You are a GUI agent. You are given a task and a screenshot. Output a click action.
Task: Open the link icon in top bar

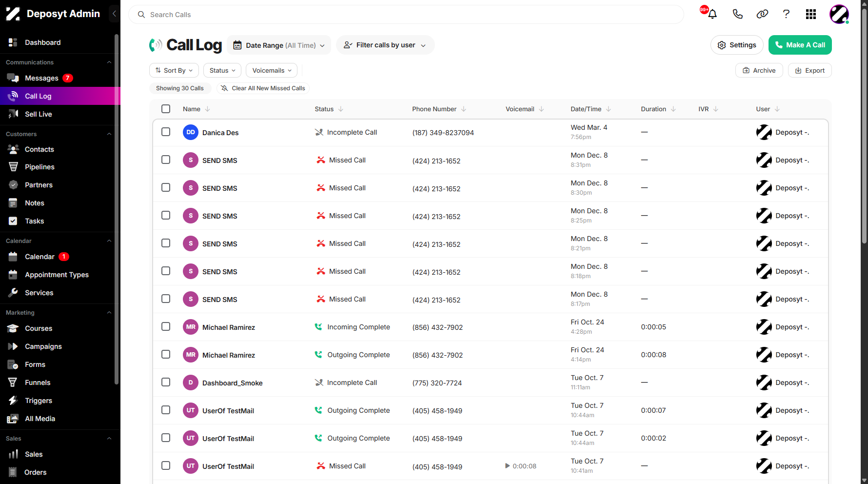[x=762, y=14]
